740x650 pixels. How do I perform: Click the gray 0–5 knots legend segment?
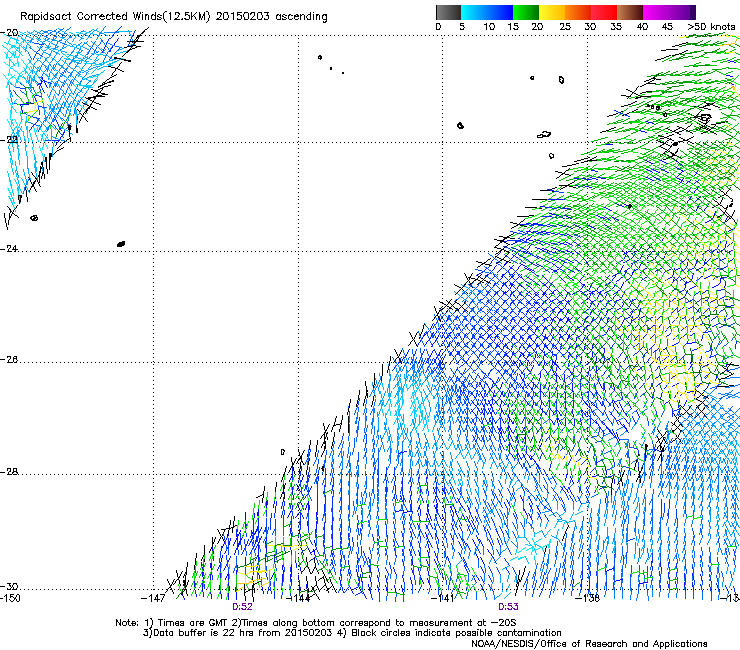[448, 12]
